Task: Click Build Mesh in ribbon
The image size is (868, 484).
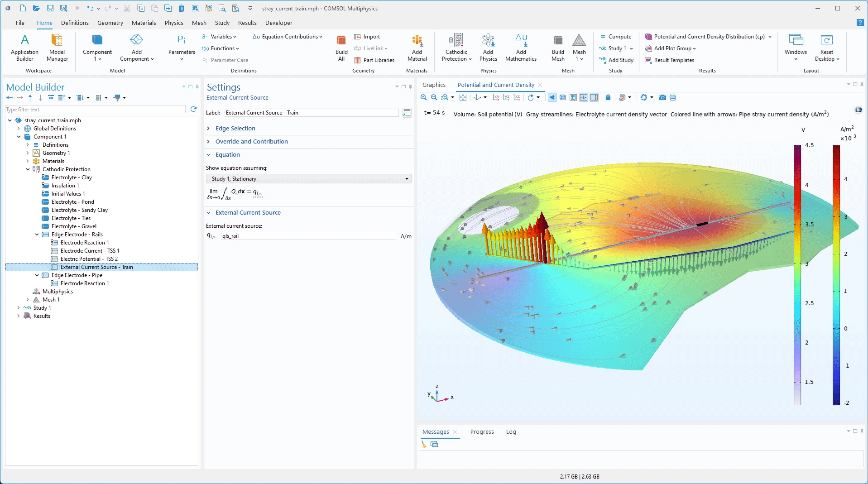Action: coord(558,48)
